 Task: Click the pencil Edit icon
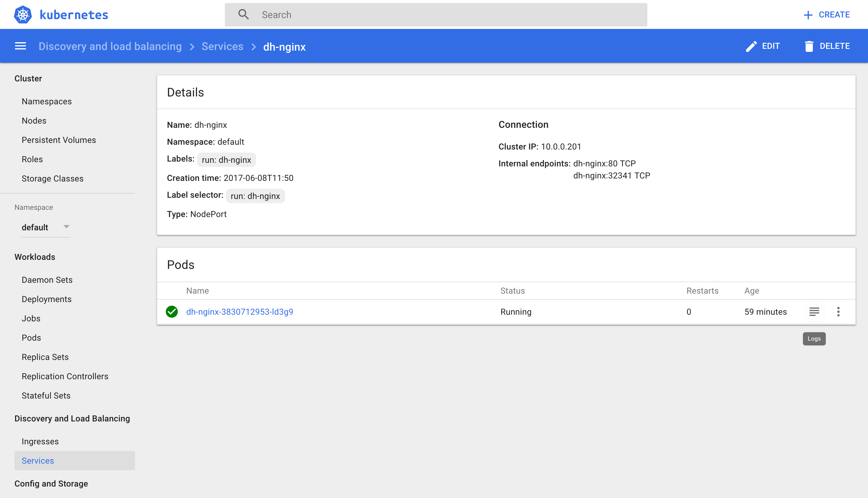[x=751, y=46]
